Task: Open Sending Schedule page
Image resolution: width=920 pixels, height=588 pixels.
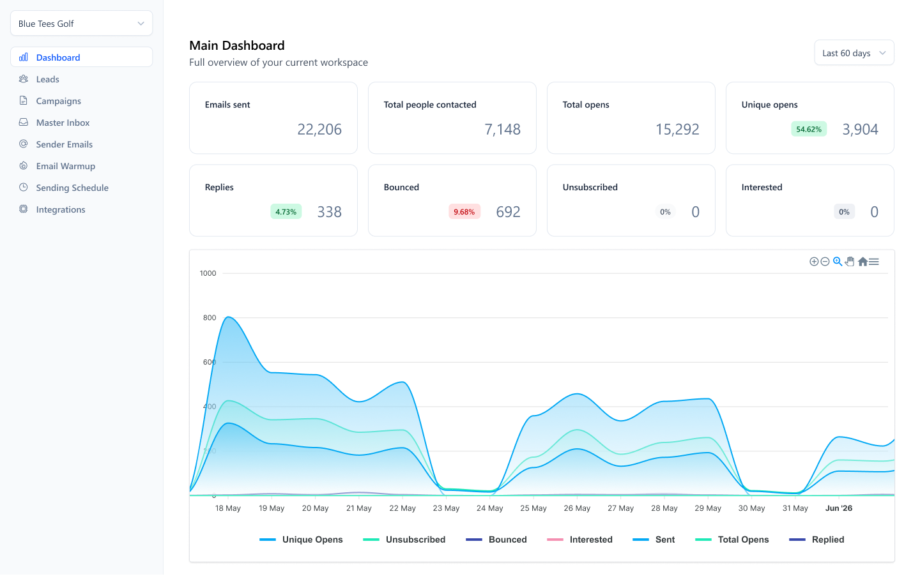Action: pyautogui.click(x=81, y=188)
